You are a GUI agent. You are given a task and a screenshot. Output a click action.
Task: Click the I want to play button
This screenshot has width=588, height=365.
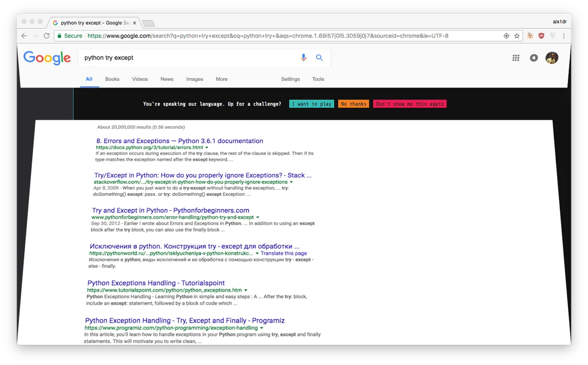pos(312,104)
